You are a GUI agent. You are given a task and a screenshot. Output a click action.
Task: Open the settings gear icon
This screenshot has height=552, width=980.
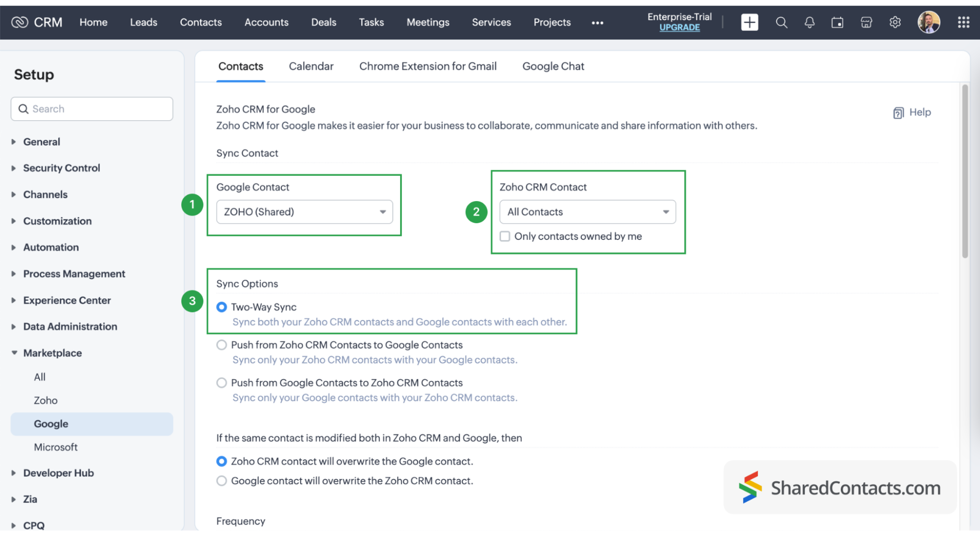[895, 22]
